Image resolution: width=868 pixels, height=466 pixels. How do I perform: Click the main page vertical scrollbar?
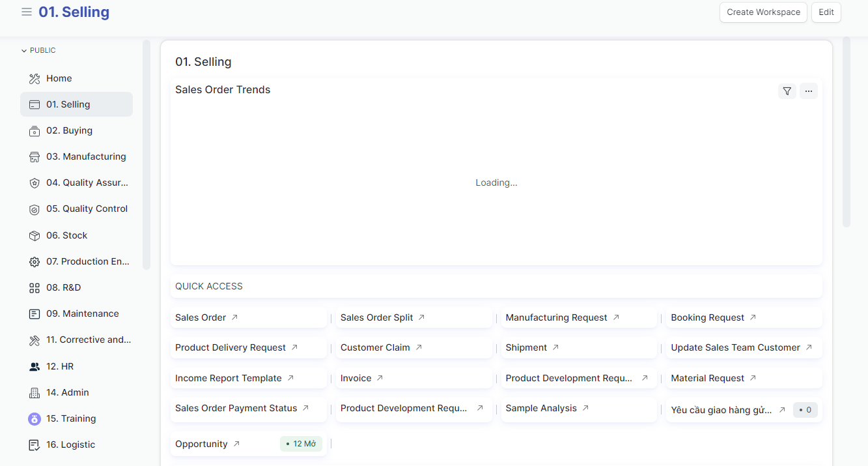[x=847, y=130]
